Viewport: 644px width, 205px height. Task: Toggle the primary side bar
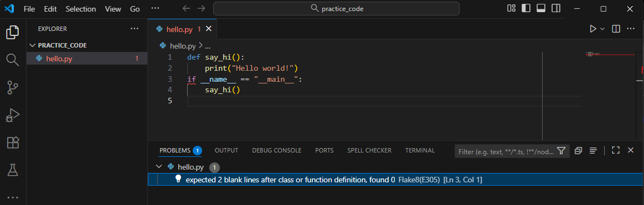526,8
